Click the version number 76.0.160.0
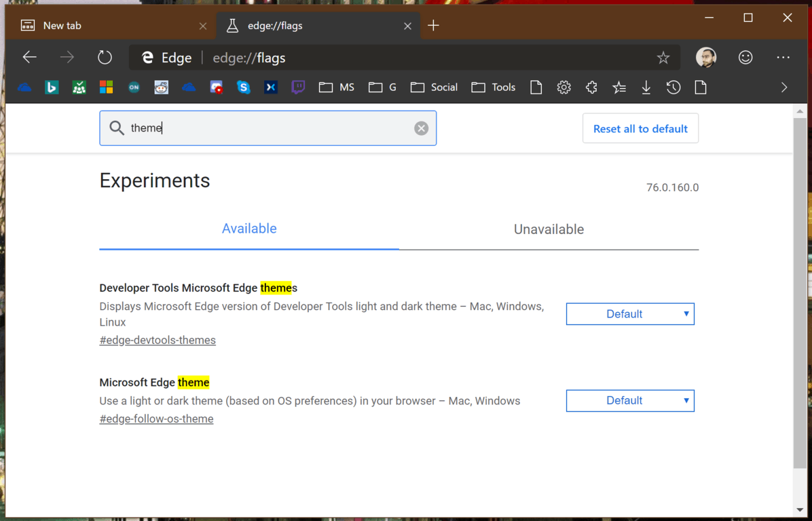 pos(672,187)
